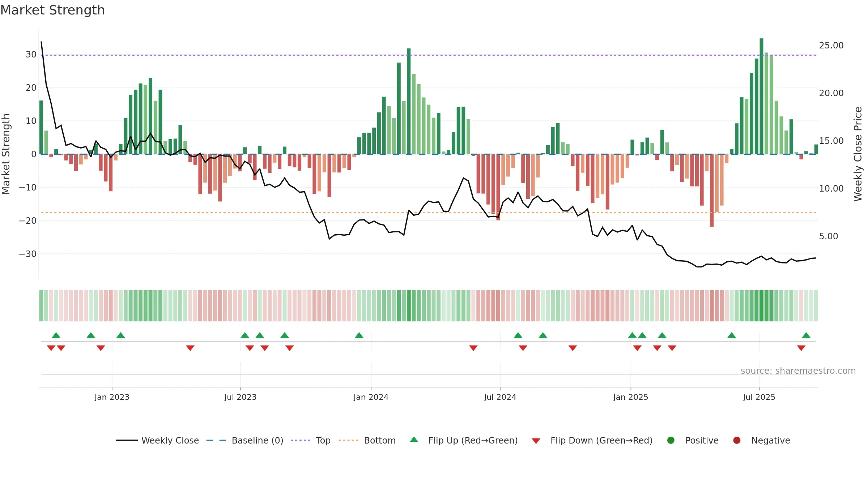Toggle the Baseline (0) legend label

coord(258,440)
